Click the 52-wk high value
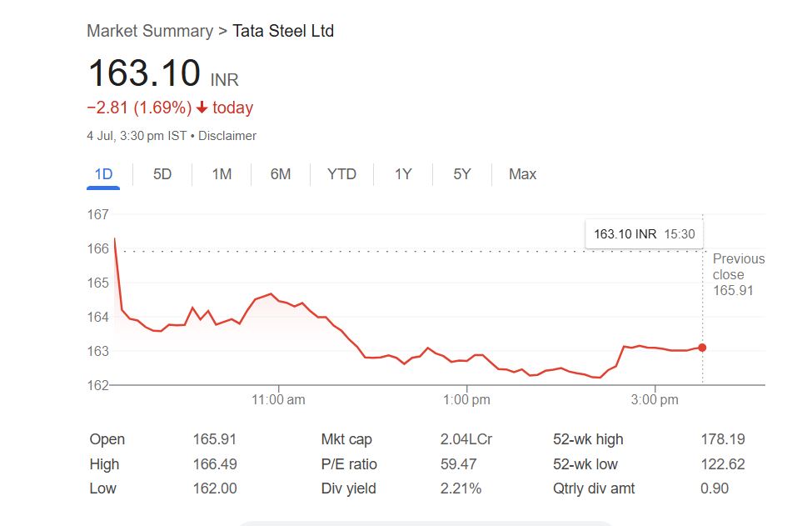This screenshot has width=812, height=526. coord(722,439)
